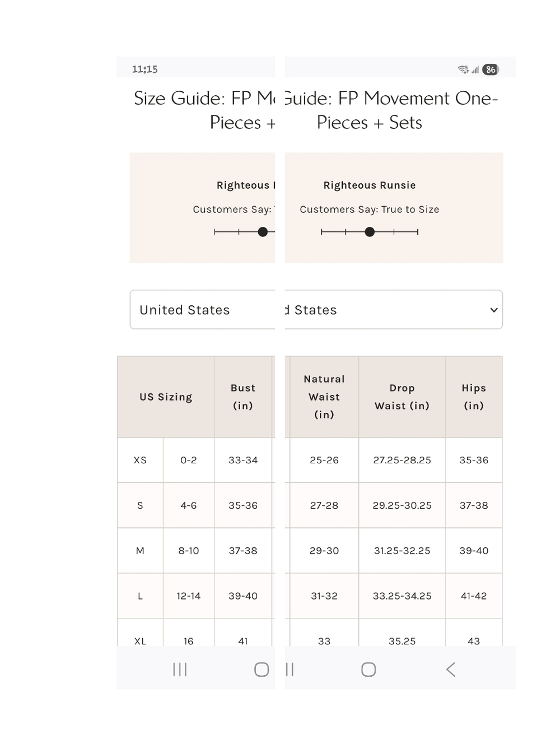Tap the battery 86 indicator
560x744 pixels.
click(x=491, y=69)
